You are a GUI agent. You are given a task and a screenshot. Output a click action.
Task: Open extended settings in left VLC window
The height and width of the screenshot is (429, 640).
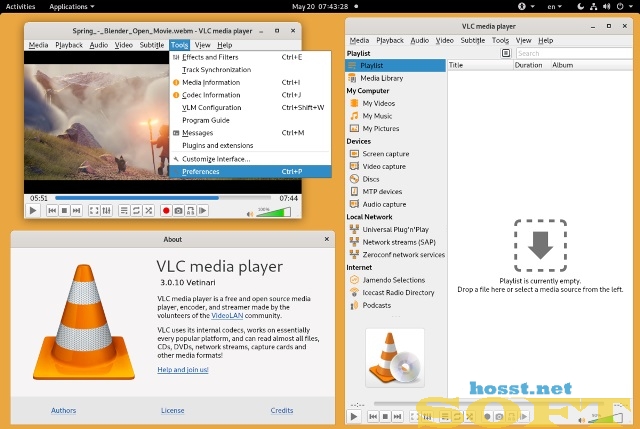click(x=106, y=211)
